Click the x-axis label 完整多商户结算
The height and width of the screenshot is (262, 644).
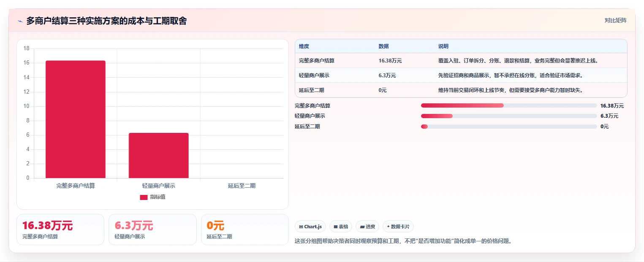click(76, 186)
